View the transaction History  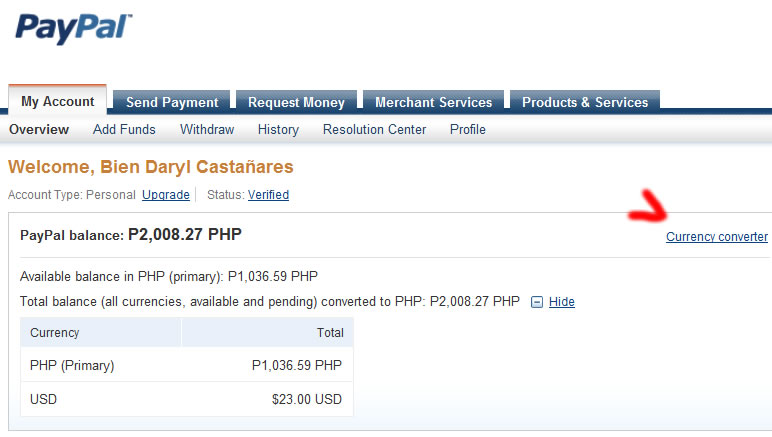click(x=278, y=129)
